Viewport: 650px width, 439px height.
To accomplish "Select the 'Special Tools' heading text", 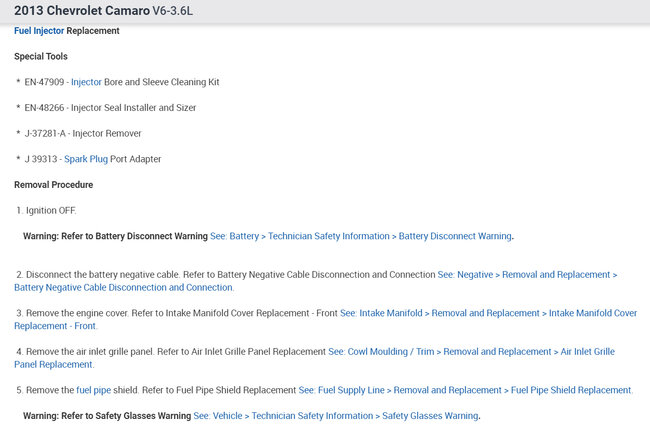I will (x=41, y=56).
